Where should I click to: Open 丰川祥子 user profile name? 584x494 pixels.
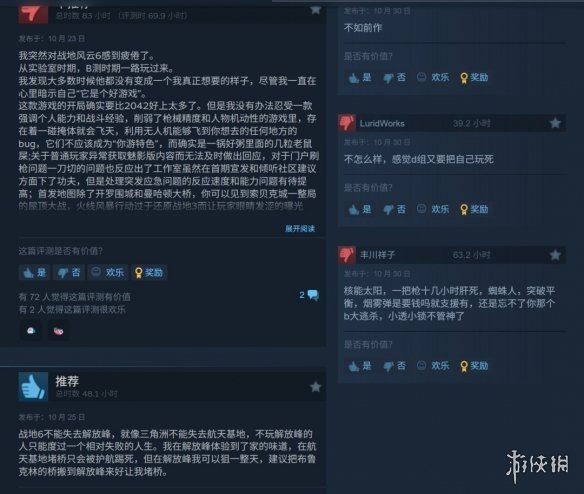click(x=377, y=255)
